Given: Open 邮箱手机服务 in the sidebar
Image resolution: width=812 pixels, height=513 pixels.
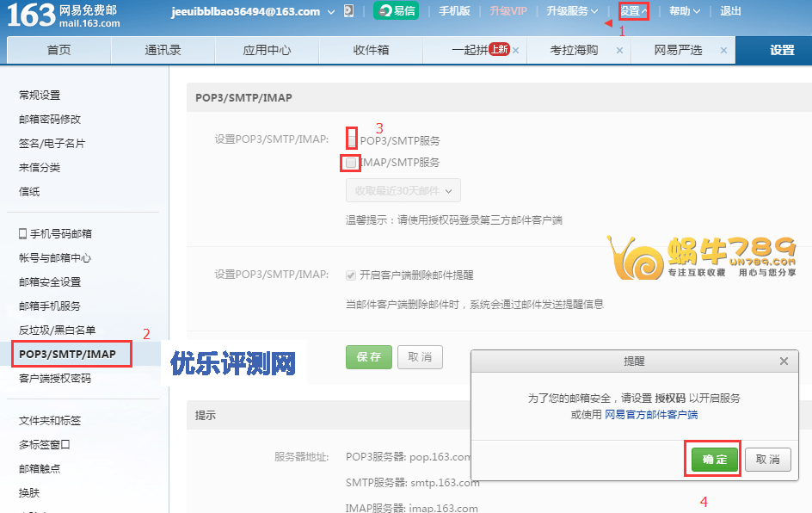Looking at the screenshot, I should click(50, 306).
